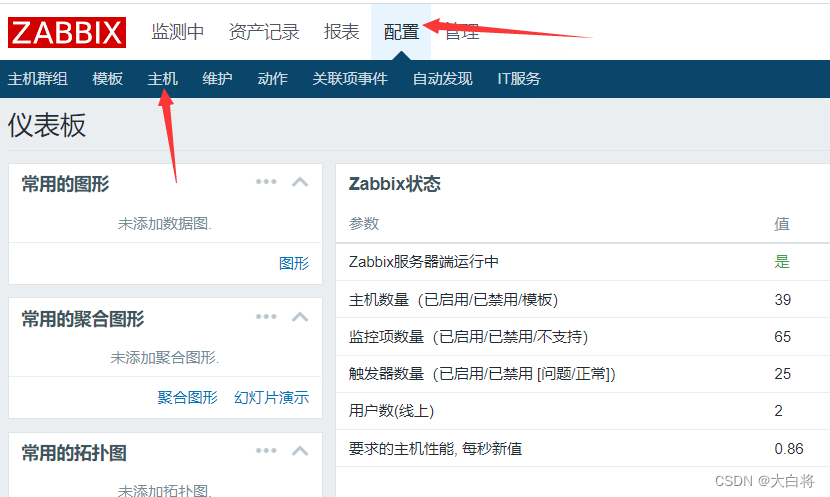Click the 主机数量 row label
Screen dimensions: 830x497
(453, 300)
